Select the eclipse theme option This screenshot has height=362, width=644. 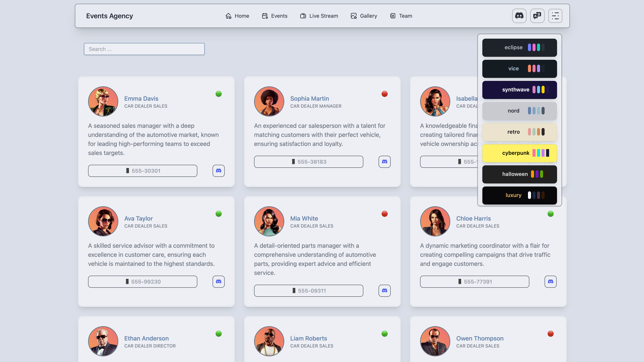(x=520, y=48)
